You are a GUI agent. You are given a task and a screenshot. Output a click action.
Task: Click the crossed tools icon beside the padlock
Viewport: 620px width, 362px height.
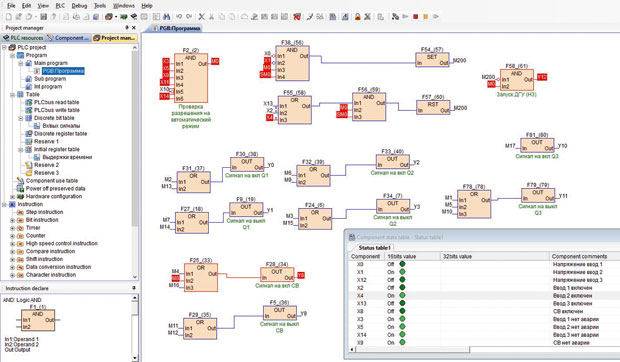(x=368, y=17)
